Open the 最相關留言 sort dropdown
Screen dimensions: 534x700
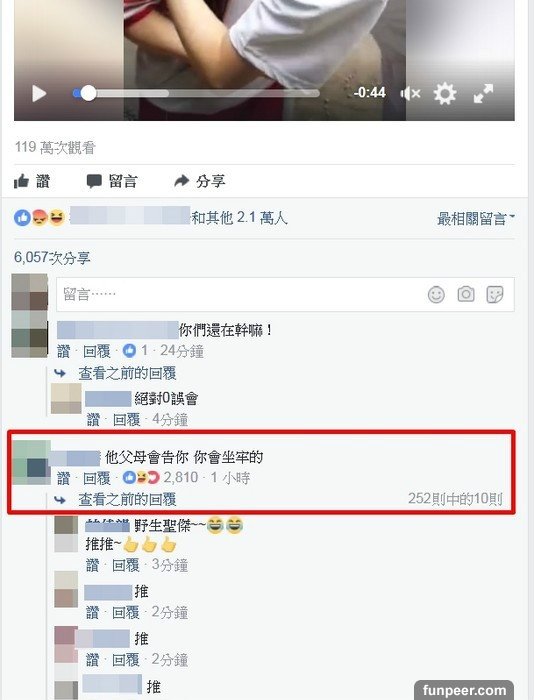[476, 219]
